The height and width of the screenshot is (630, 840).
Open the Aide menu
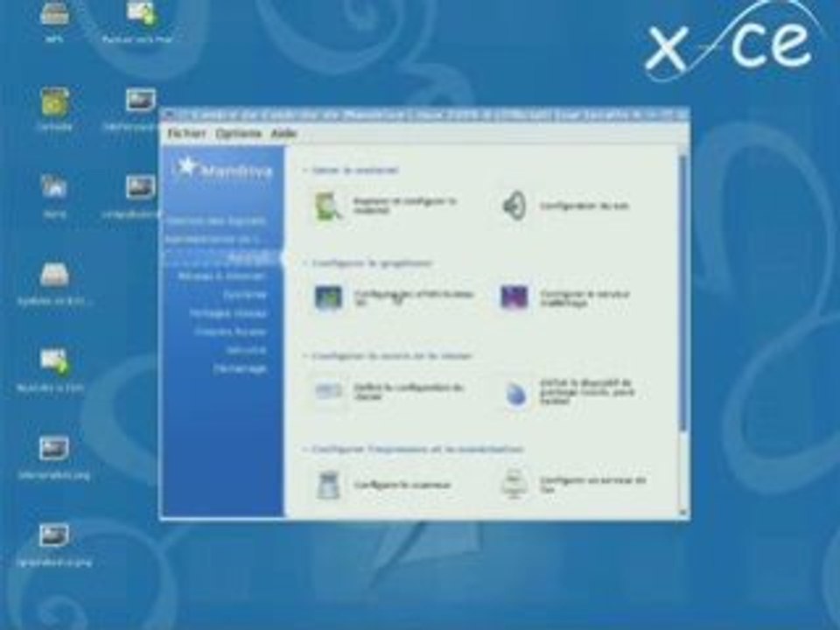coord(283,133)
